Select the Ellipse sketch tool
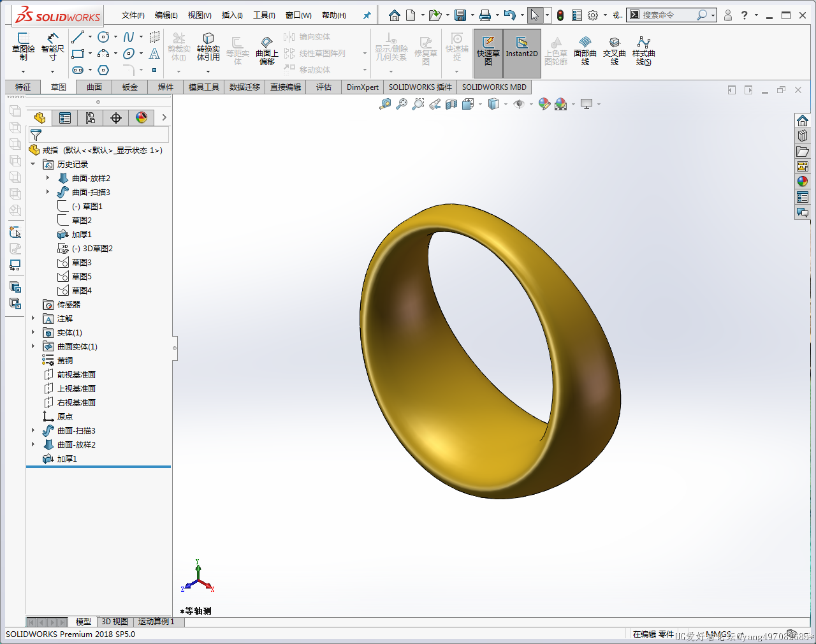This screenshot has width=816, height=644. 129,54
